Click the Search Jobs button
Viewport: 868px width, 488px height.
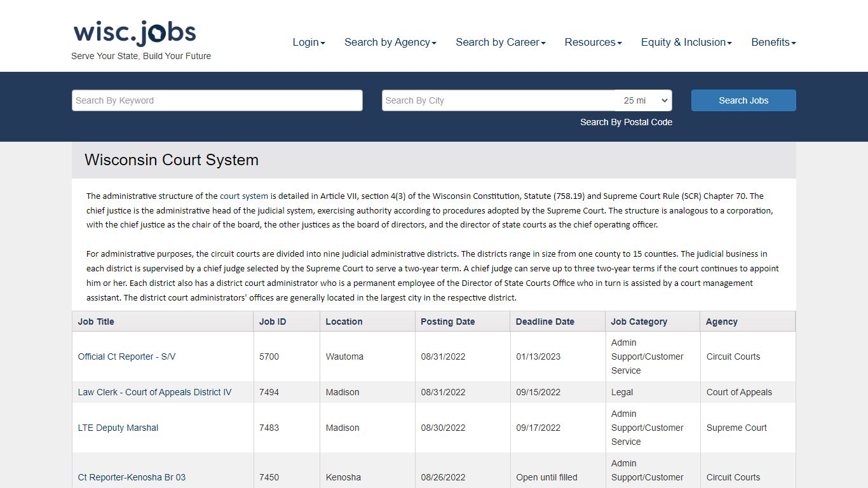(x=743, y=100)
